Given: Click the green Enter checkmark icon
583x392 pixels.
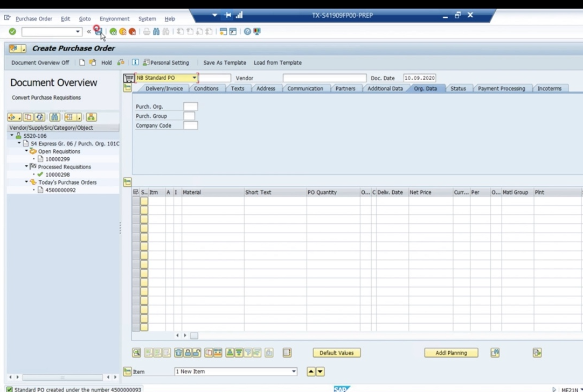Looking at the screenshot, I should [x=12, y=32].
